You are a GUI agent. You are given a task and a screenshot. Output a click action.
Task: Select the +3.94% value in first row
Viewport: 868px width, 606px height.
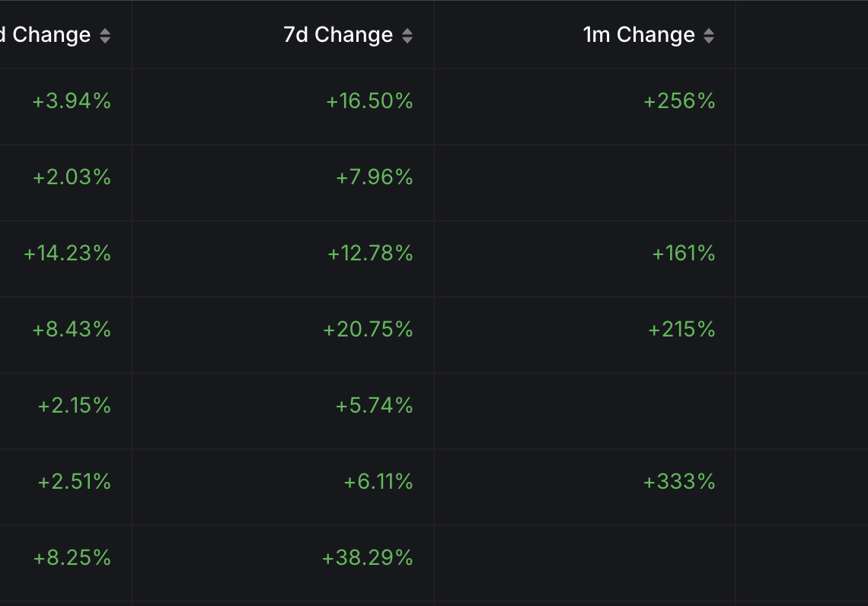click(72, 101)
